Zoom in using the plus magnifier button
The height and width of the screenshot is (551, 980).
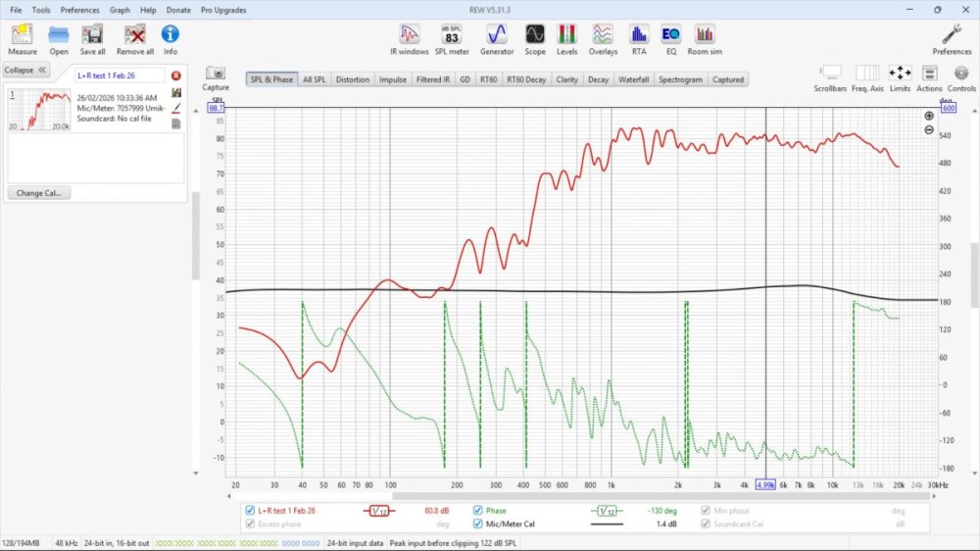(929, 116)
